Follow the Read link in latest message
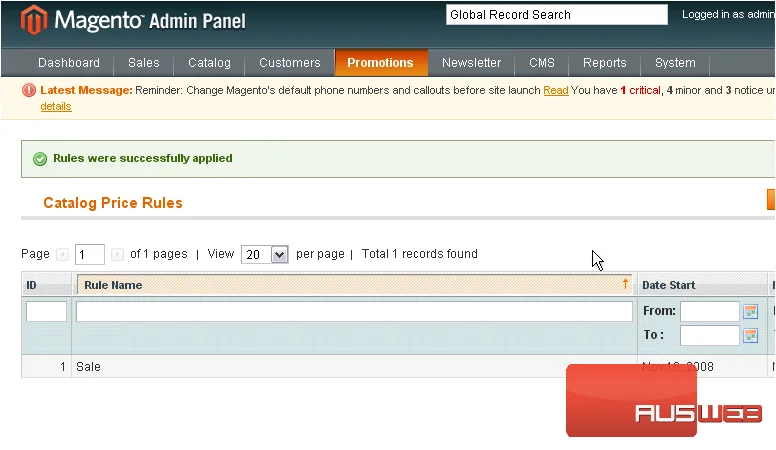Image resolution: width=776 pixels, height=450 pixels. pyautogui.click(x=556, y=91)
